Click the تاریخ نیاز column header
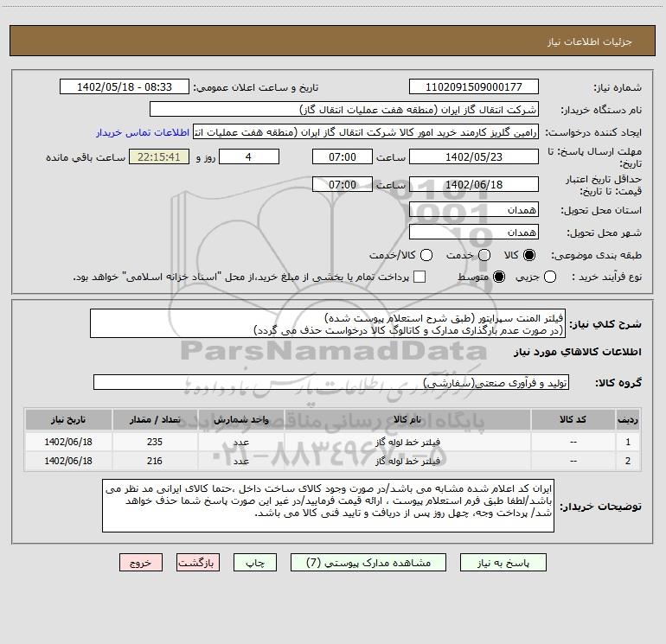 (x=68, y=419)
